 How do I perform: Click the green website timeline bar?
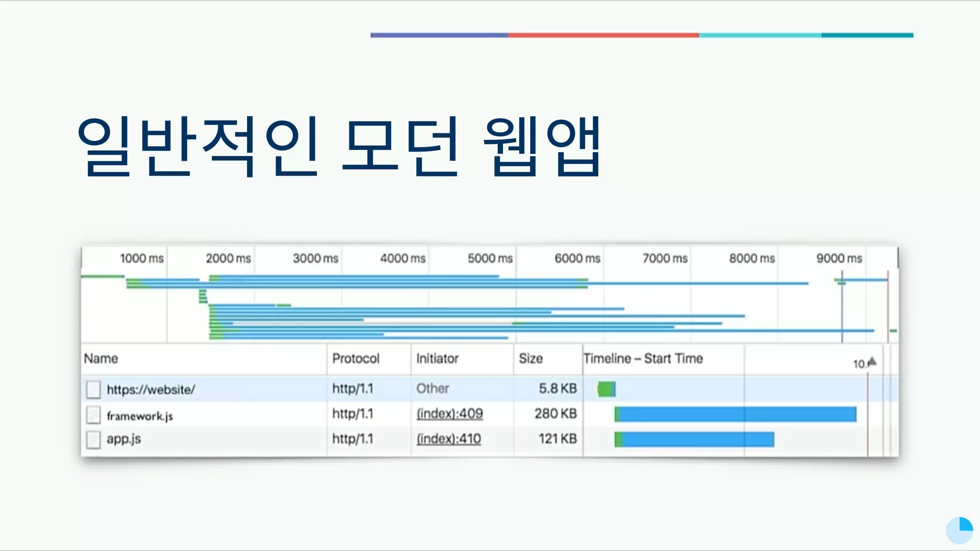[x=606, y=389]
